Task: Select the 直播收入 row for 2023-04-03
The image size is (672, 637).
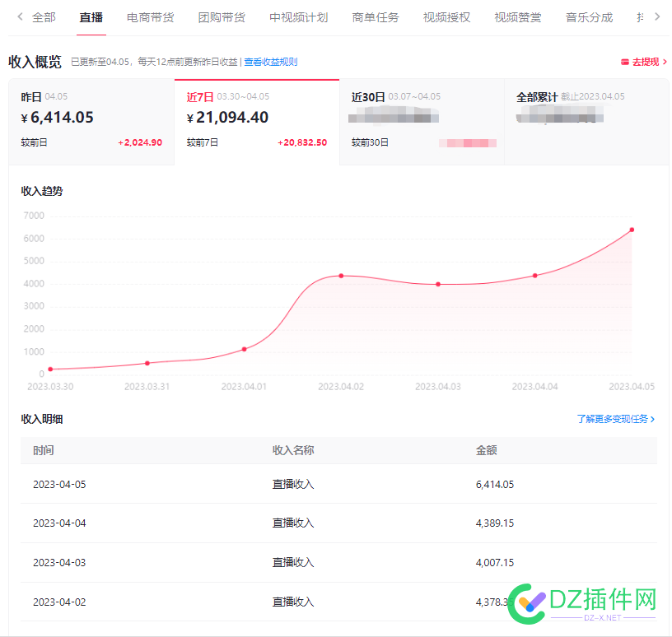Action: point(292,562)
